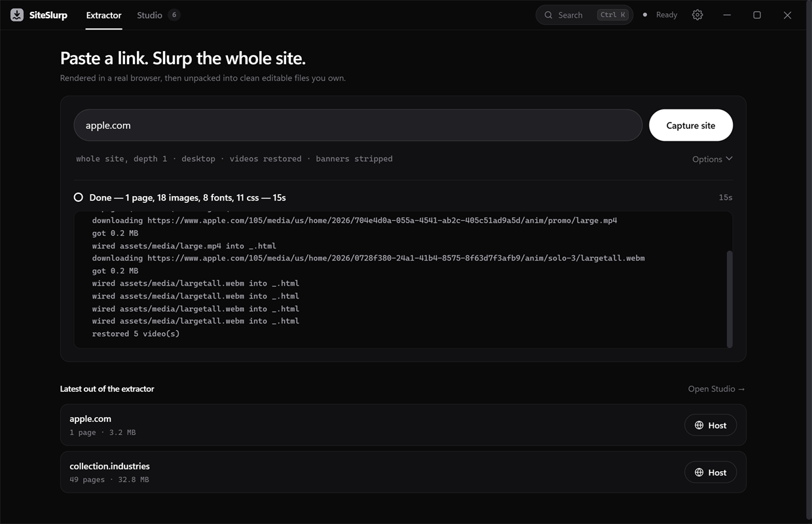Viewport: 812px width, 524px height.
Task: Minimize the SiteSlurp window
Action: pos(727,15)
